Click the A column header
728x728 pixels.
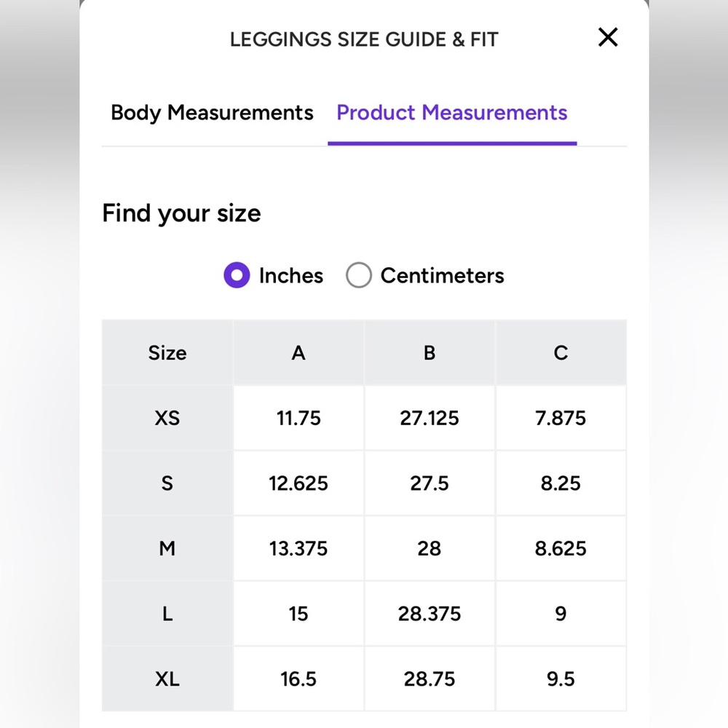click(298, 353)
